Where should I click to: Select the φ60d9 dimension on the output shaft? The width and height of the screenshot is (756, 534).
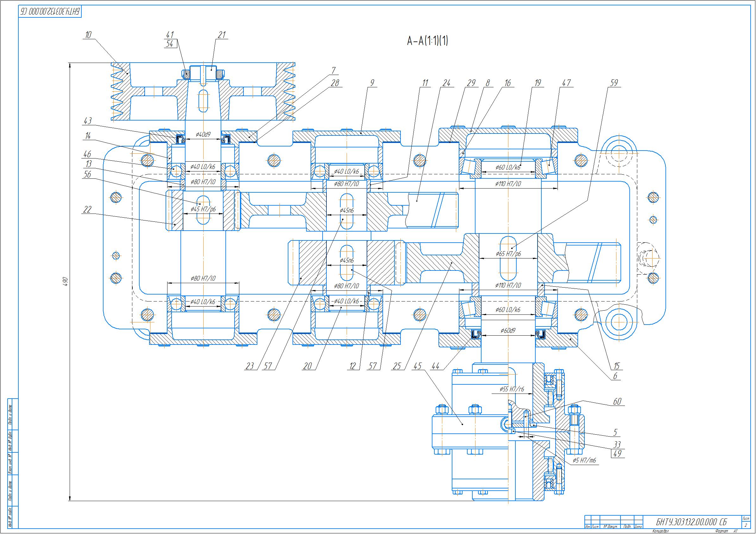pos(508,331)
